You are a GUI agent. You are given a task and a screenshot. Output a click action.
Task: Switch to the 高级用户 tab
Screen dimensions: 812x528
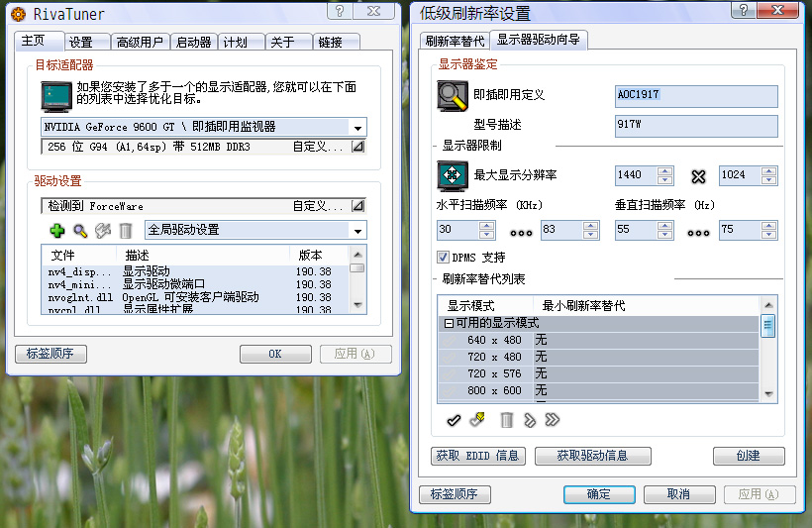pyautogui.click(x=141, y=42)
